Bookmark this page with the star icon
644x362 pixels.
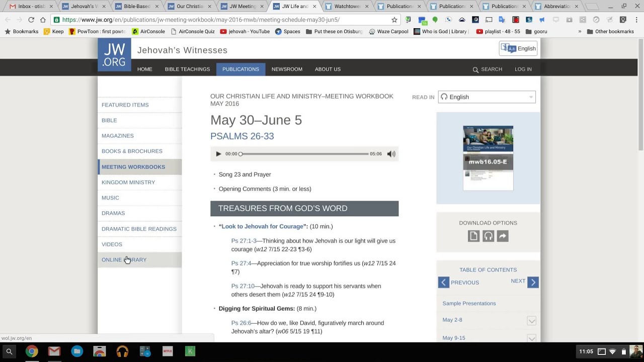point(394,20)
